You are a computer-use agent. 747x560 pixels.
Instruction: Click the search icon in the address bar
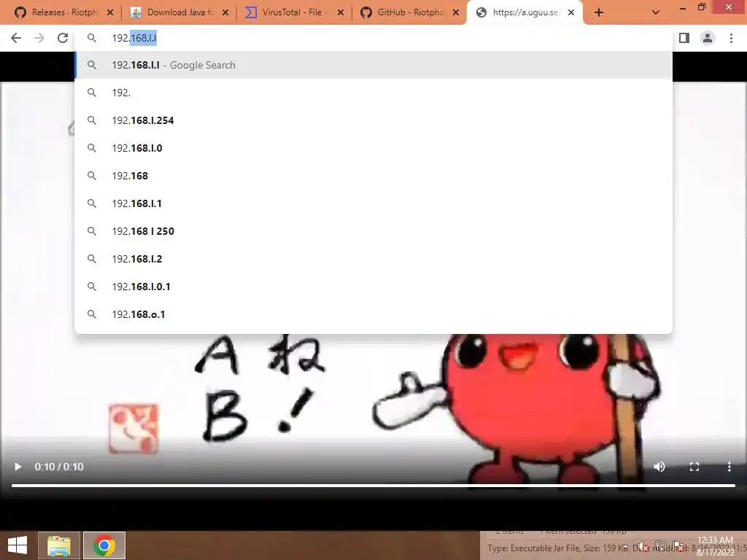(x=91, y=38)
